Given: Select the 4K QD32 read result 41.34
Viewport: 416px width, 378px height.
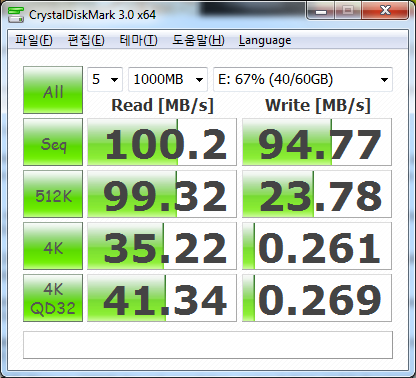Looking at the screenshot, I should pos(162,298).
